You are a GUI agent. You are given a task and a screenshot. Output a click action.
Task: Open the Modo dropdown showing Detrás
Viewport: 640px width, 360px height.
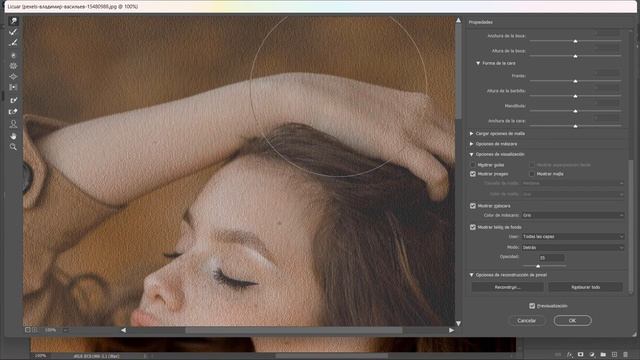[573, 247]
